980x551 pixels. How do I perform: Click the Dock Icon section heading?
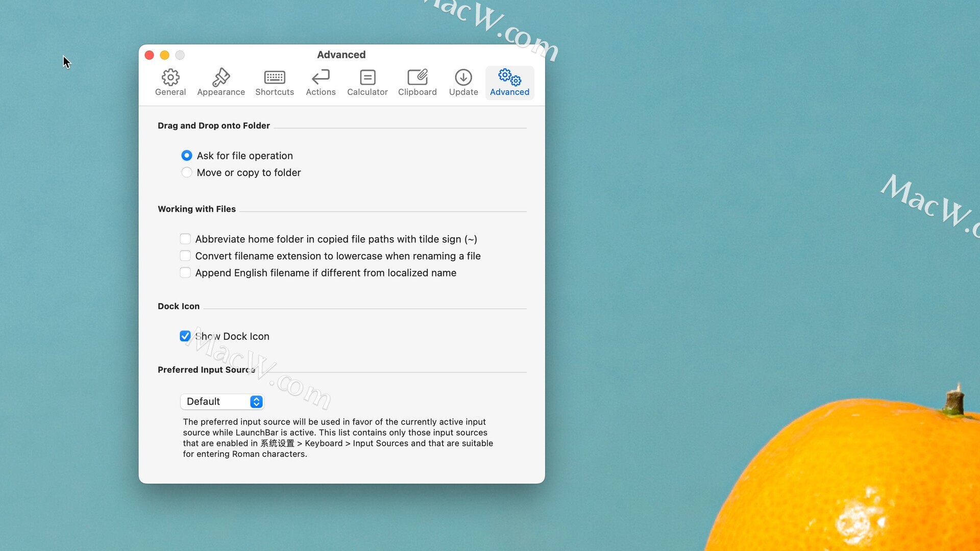coord(179,306)
